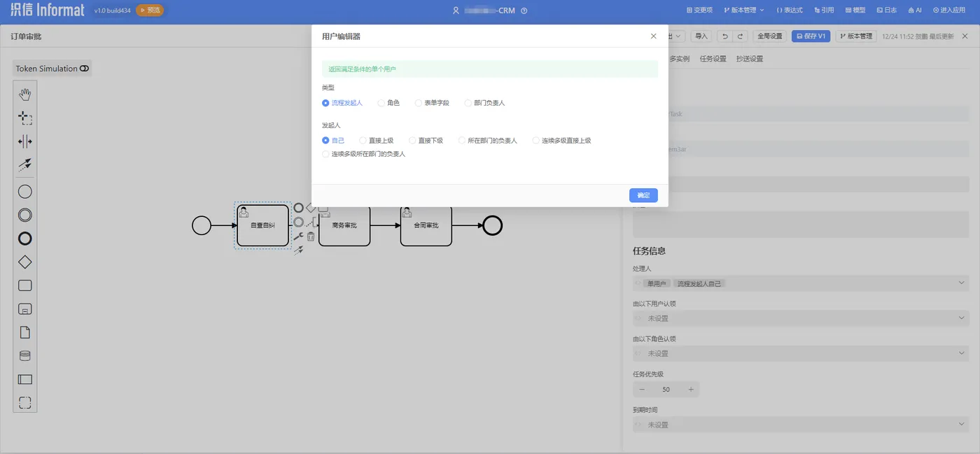Viewport: 980px width, 454px height.
Task: Decrease 任务优先级 with minus button
Action: pyautogui.click(x=643, y=390)
